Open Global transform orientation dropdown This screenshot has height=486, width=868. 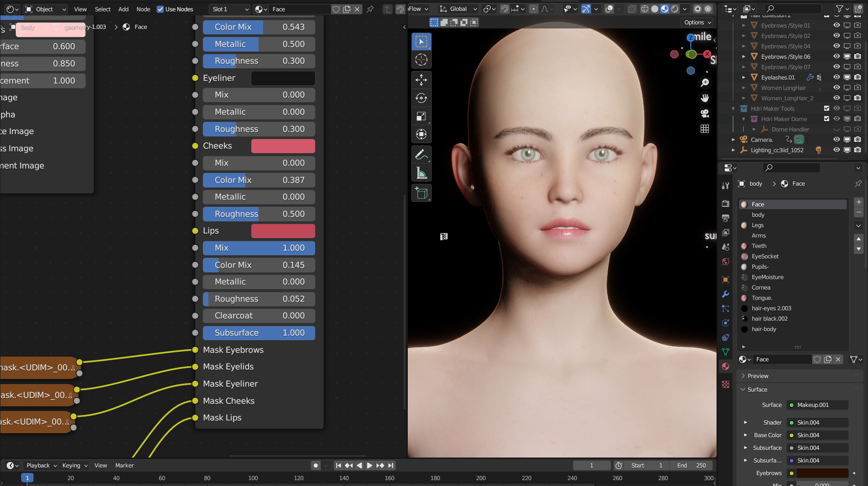[x=458, y=9]
